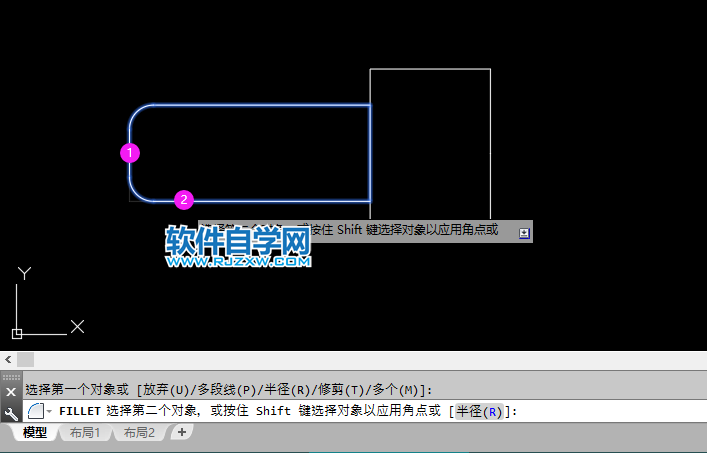
Task: Open command line customize wrench
Action: tap(11, 413)
